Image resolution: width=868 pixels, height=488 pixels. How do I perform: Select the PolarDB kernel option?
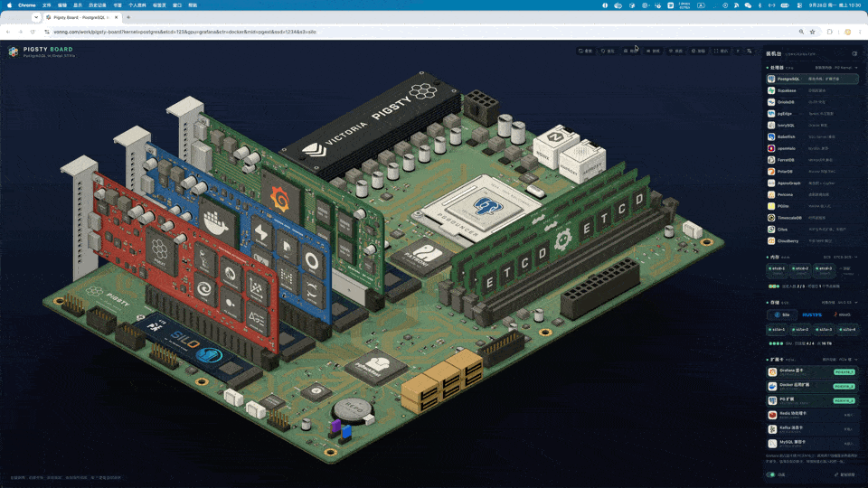812,172
